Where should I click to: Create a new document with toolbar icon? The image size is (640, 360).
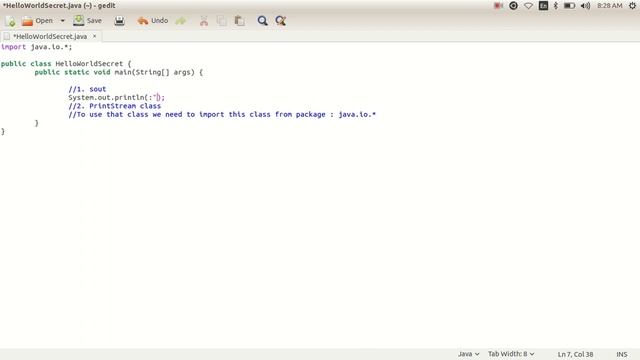(x=10, y=21)
